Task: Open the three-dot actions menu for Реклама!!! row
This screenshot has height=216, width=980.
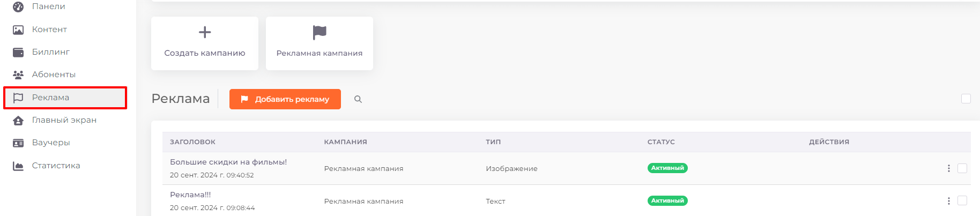Action: click(x=948, y=201)
